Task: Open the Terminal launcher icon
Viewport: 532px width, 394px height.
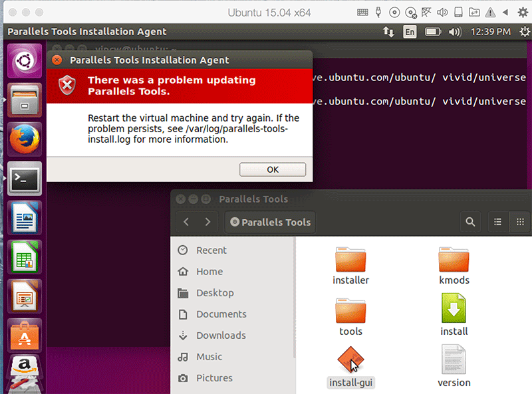Action: point(25,179)
